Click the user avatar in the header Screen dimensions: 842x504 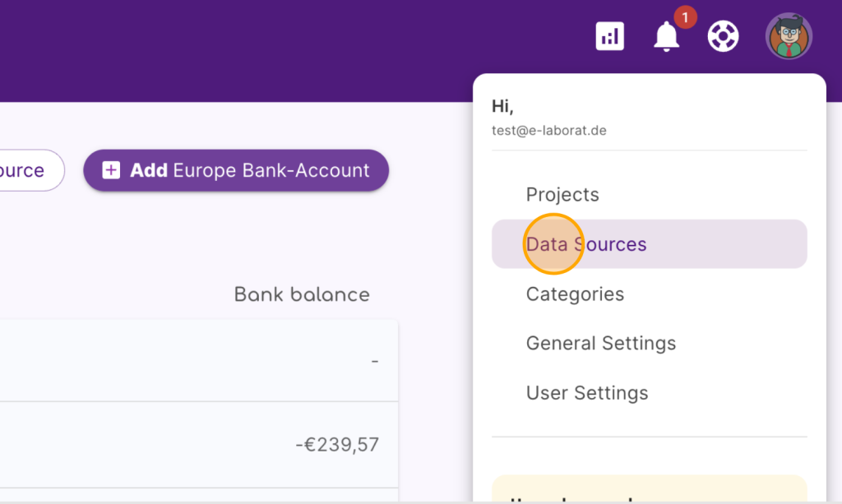pos(789,36)
